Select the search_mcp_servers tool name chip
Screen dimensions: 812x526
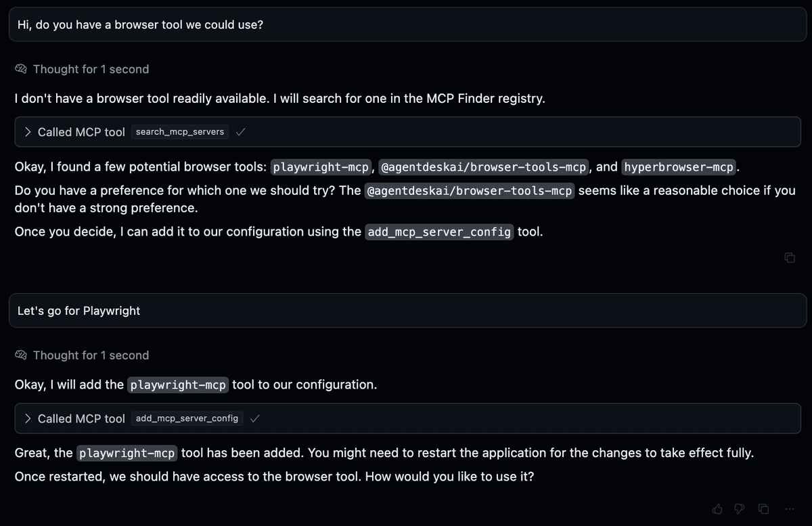point(180,132)
